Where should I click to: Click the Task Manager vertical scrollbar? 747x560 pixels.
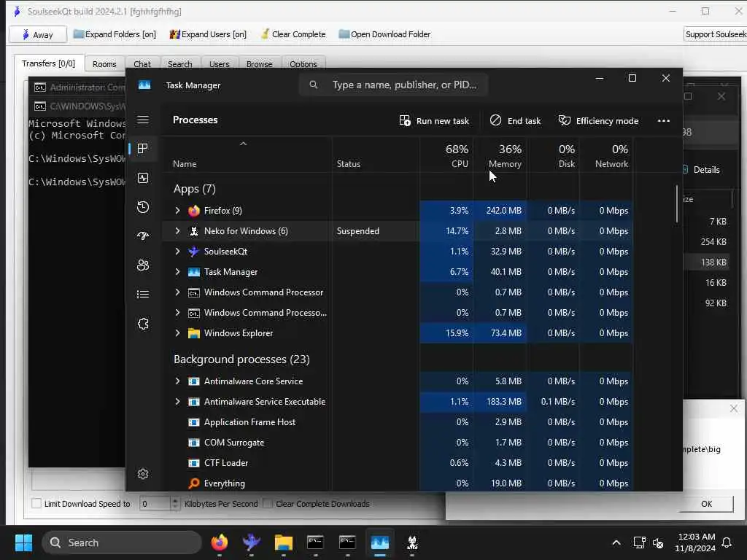point(676,204)
